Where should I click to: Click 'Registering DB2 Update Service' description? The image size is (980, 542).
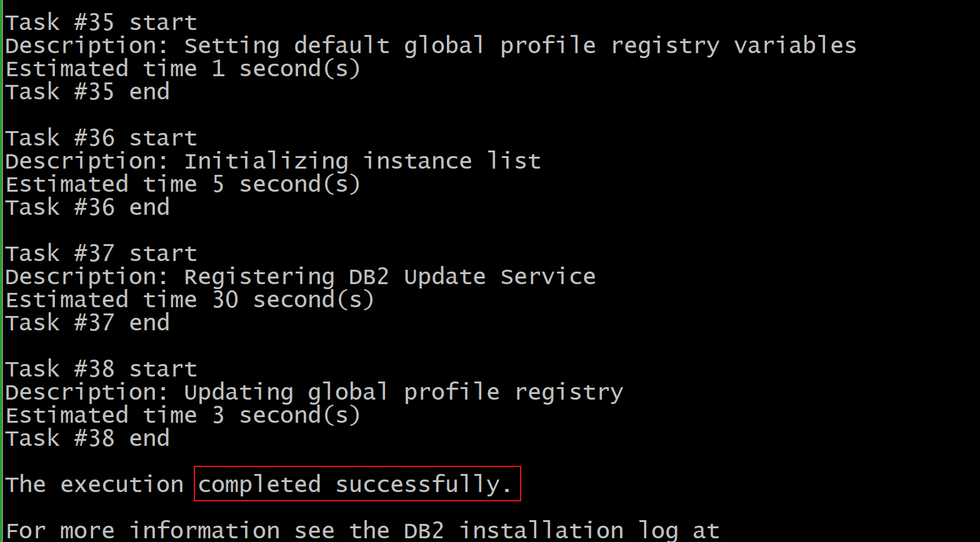click(x=390, y=277)
